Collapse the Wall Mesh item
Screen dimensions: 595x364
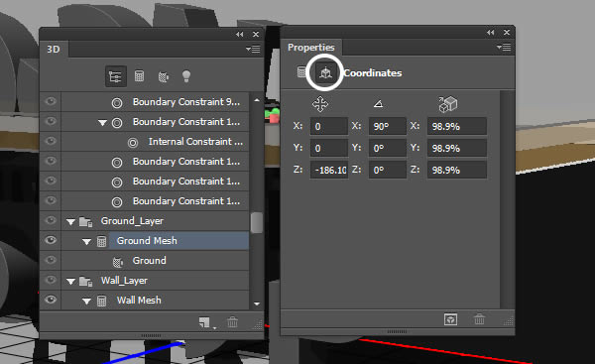86,302
